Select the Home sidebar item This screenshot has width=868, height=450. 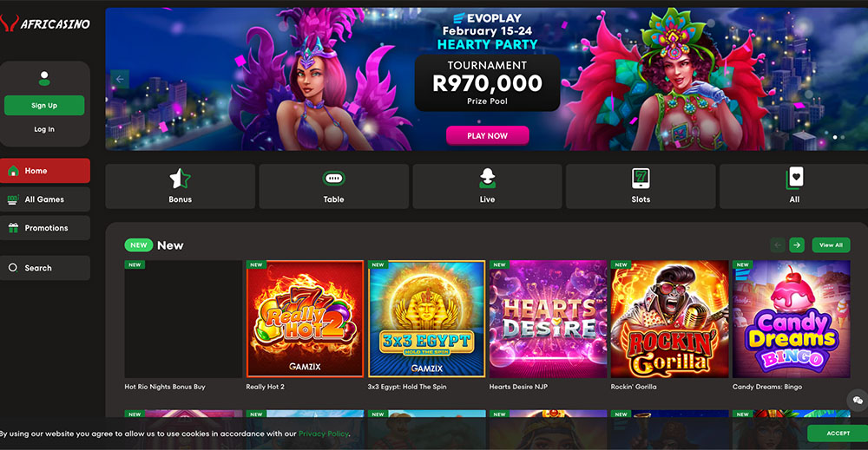(x=45, y=171)
